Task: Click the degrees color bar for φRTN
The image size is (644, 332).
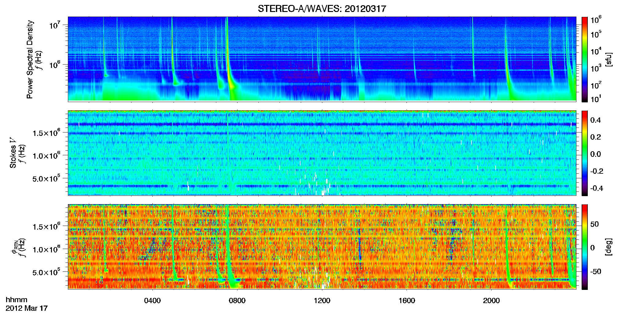Action: point(585,247)
